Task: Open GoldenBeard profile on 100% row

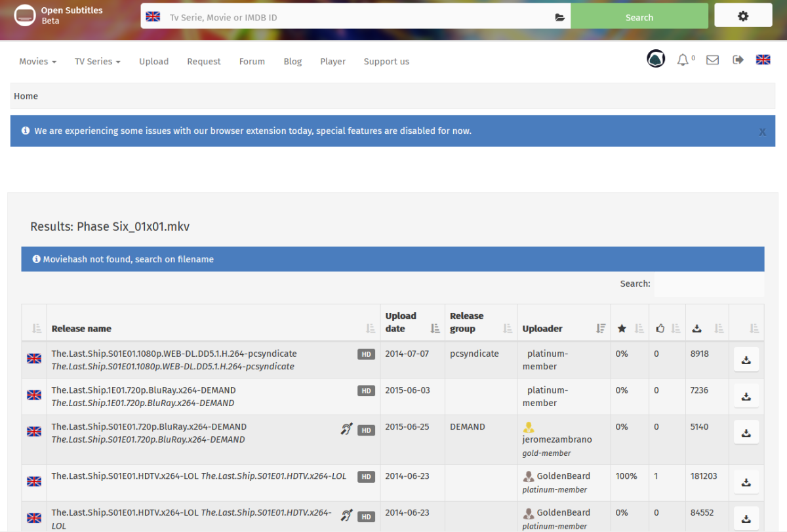Action: click(563, 476)
